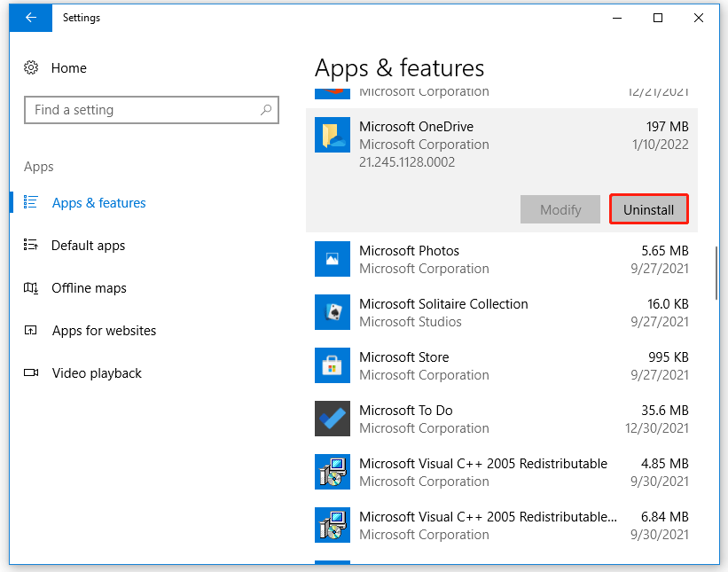Click the Microsoft Photos app icon

333,259
